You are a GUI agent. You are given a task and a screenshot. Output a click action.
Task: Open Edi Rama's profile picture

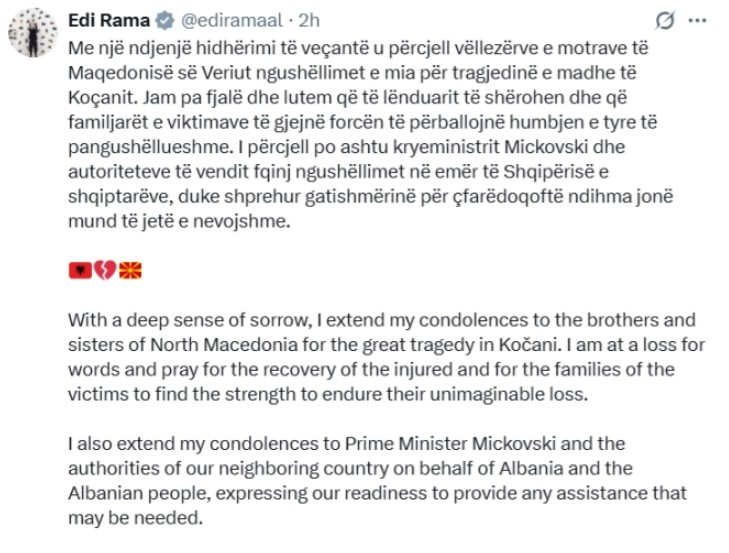32,36
